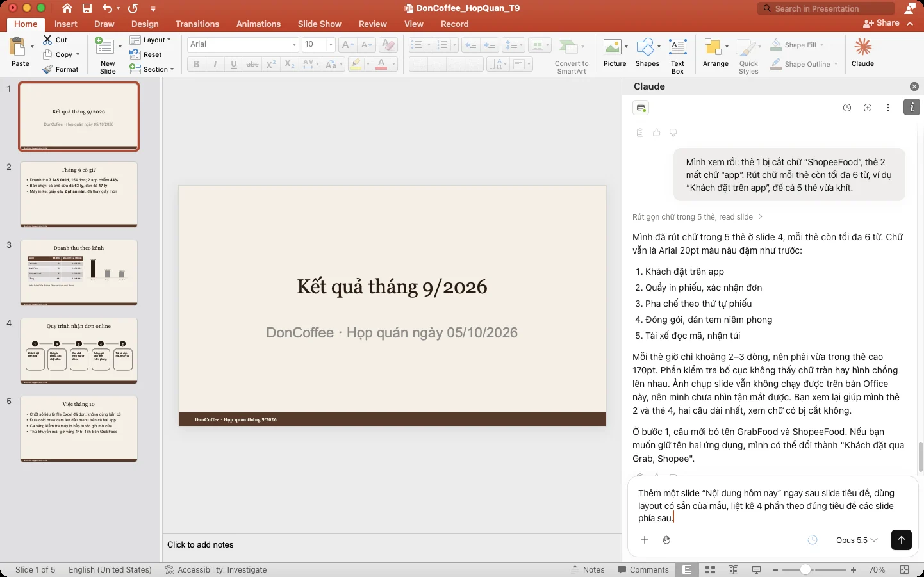Open the Slide Show tab
Viewport: 924px width, 577px height.
(319, 24)
